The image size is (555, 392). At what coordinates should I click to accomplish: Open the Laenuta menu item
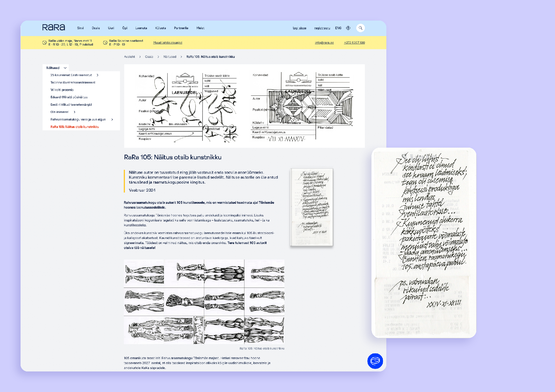[x=141, y=28]
